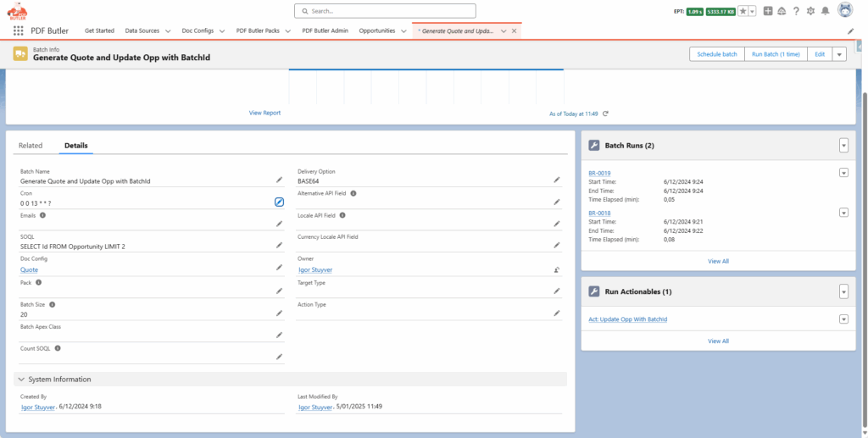Open the help question mark icon
The image size is (868, 438).
pyautogui.click(x=796, y=11)
